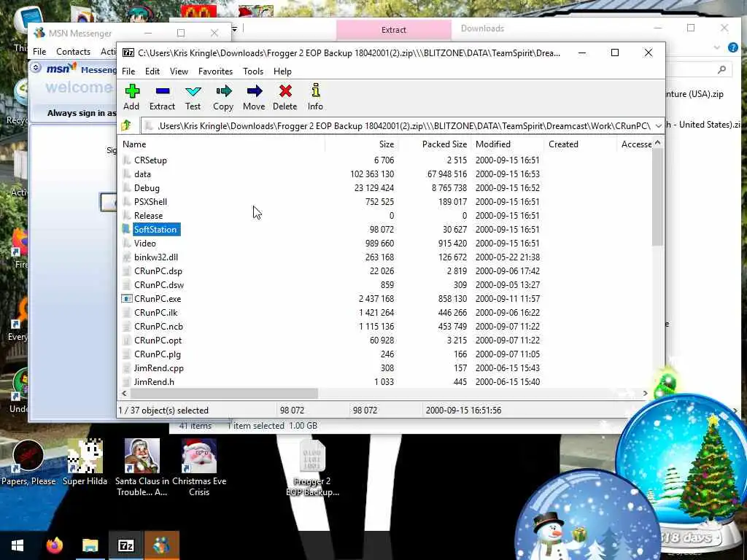This screenshot has height=560, width=747.
Task: Click the vertical scrollbar thumb in file list
Action: coord(658,197)
